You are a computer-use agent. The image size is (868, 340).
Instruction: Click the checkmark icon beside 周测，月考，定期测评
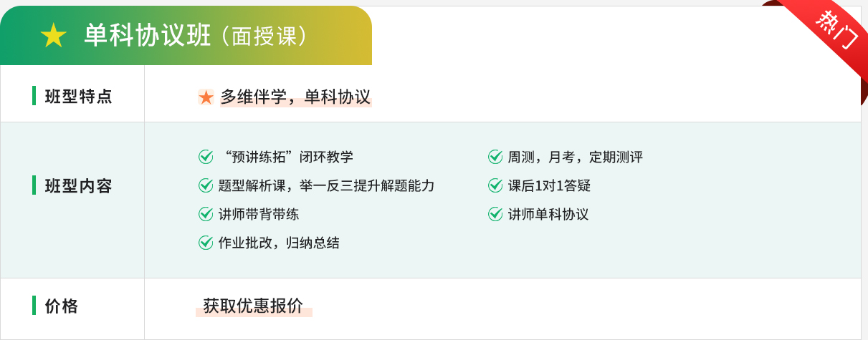tap(495, 157)
